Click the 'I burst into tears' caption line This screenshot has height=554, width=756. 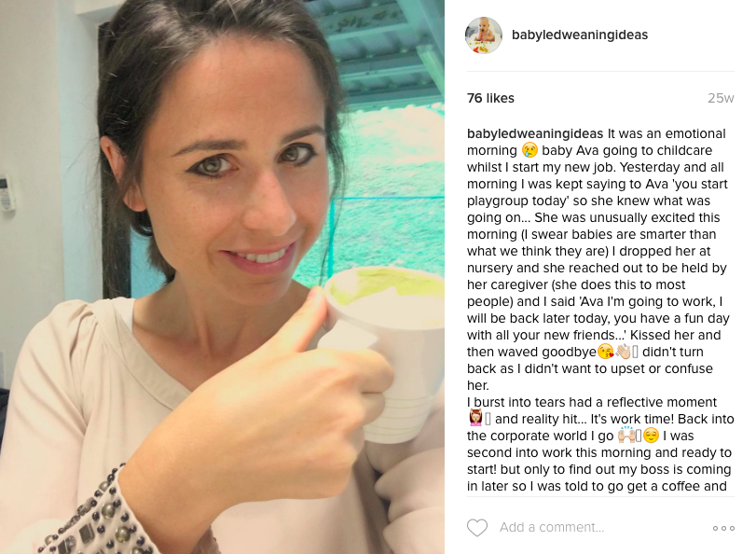click(x=592, y=402)
